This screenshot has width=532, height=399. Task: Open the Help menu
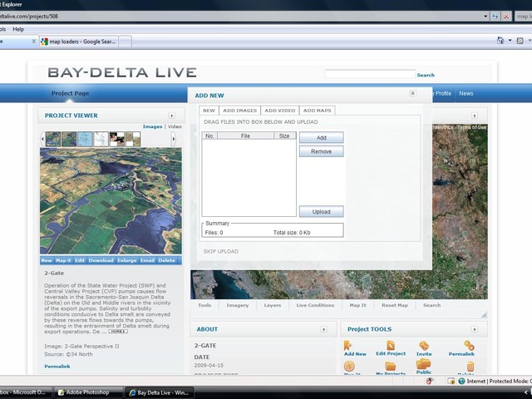click(x=18, y=29)
